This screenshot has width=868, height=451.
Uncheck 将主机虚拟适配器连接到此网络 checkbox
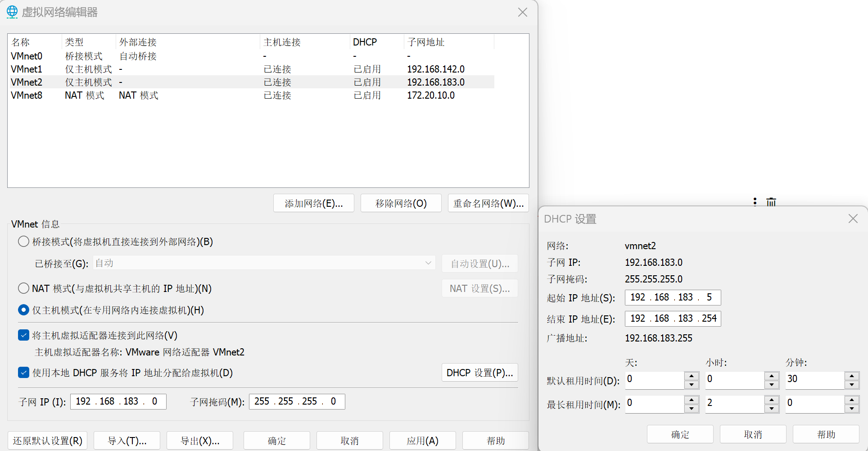click(x=23, y=335)
